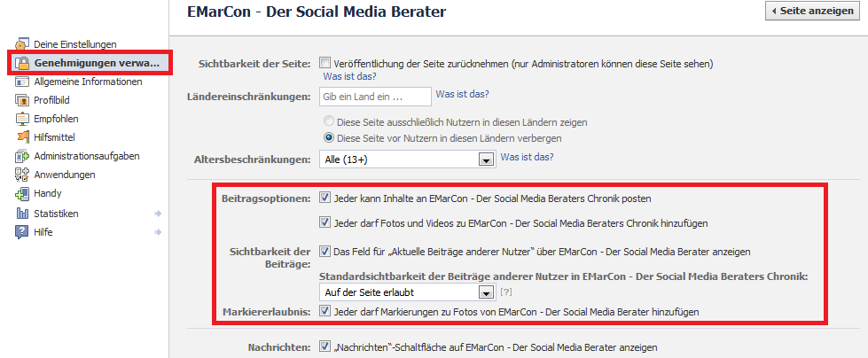
Task: Click the Hilfe question mark icon
Action: (21, 232)
